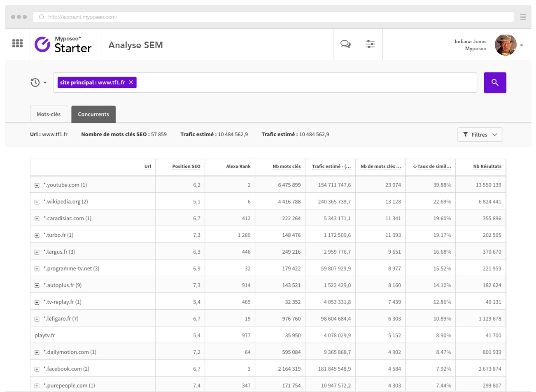Focus the search query input field
The width and height of the screenshot is (536, 392).
265,82
